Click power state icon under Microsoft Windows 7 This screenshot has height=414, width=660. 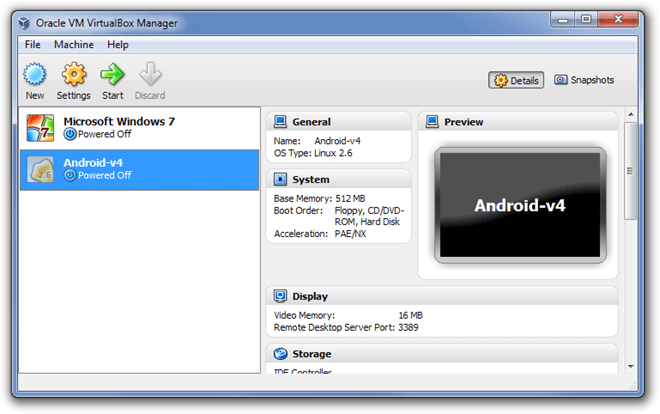click(x=70, y=134)
